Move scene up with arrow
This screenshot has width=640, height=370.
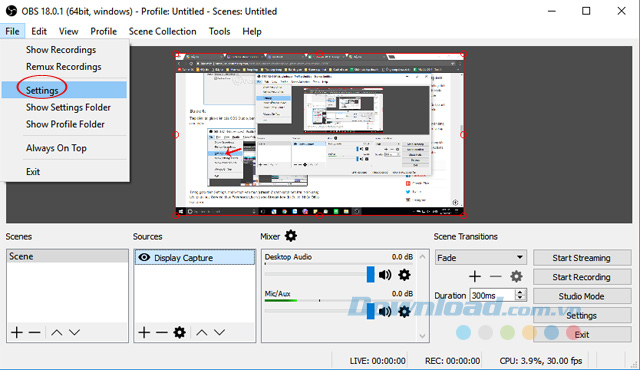tap(56, 332)
